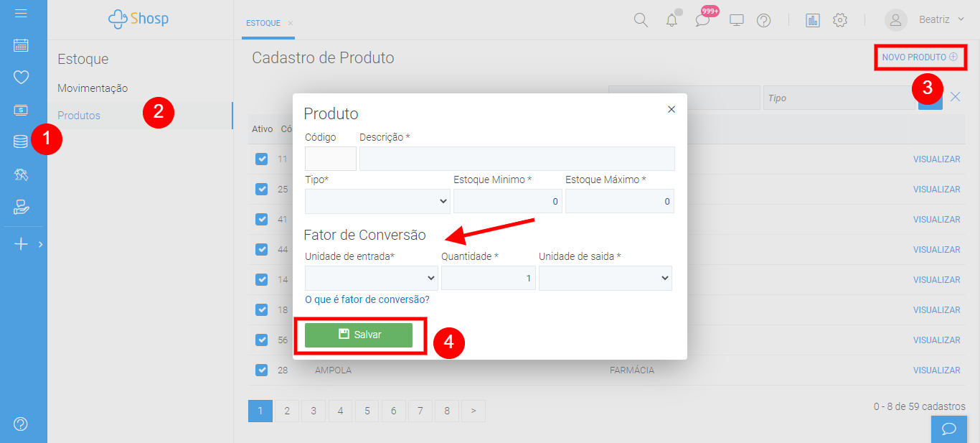
Task: Toggle the Ativo checkbox for product 25
Action: click(x=262, y=189)
